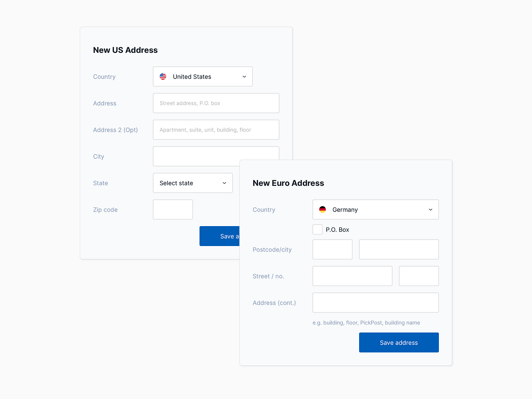
Task: Click the Apartment, suite, unit input field
Action: 216,129
